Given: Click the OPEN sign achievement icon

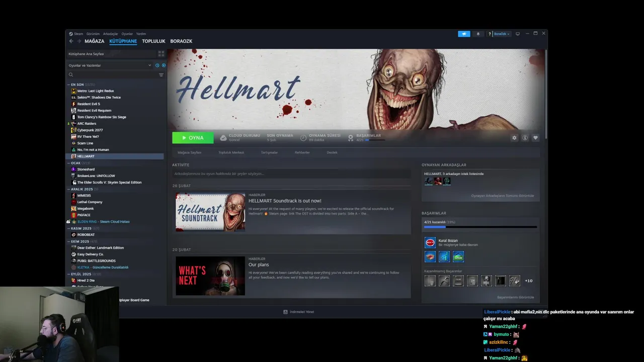Looking at the screenshot, I should tap(458, 257).
